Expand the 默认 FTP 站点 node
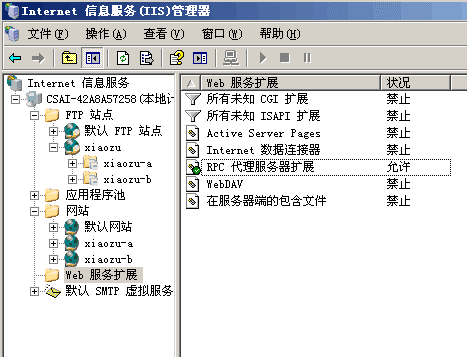The height and width of the screenshot is (363, 467). click(x=53, y=131)
